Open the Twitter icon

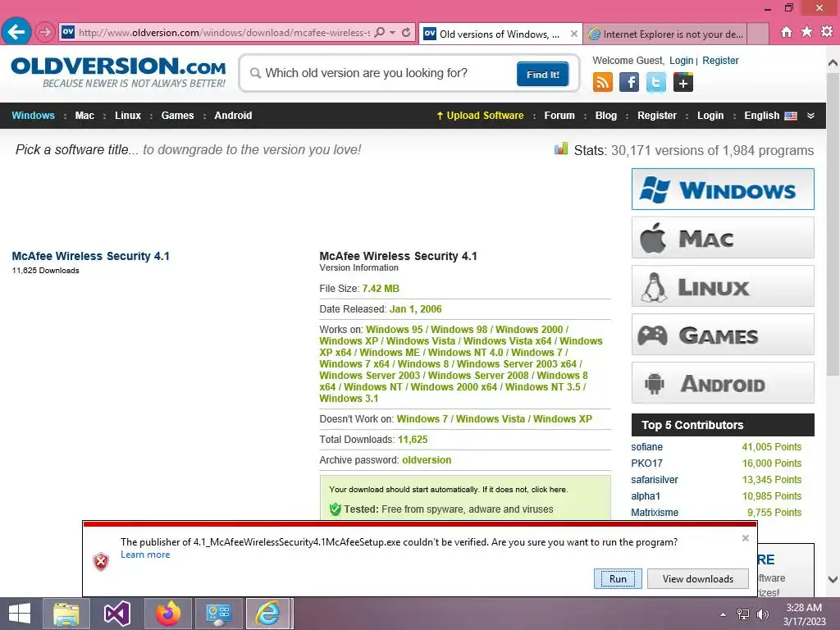(655, 83)
